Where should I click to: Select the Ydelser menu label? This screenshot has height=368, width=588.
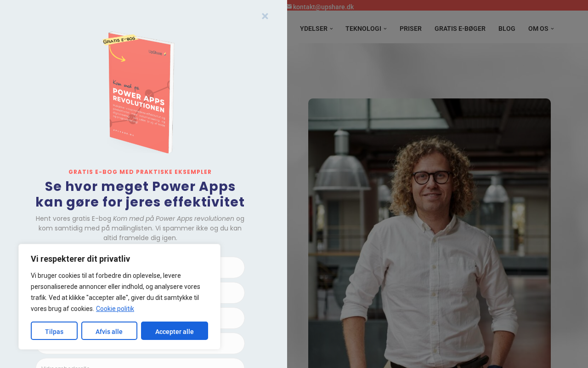314,29
